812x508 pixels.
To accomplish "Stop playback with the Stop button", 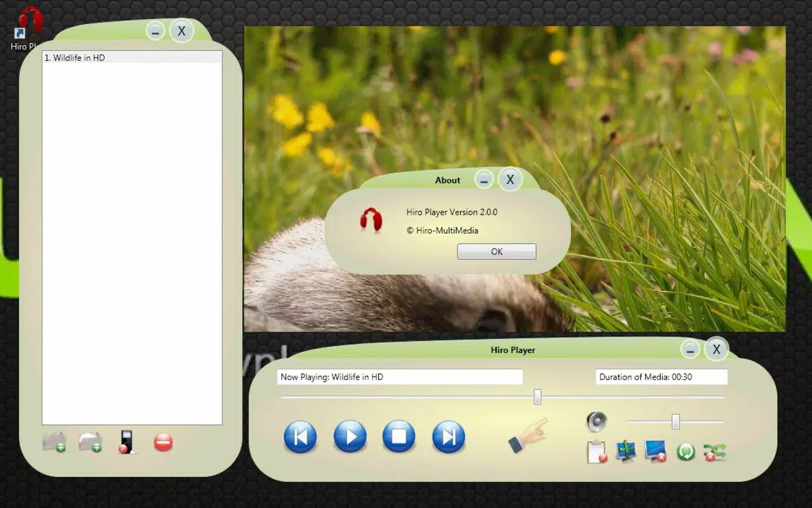I will [399, 437].
